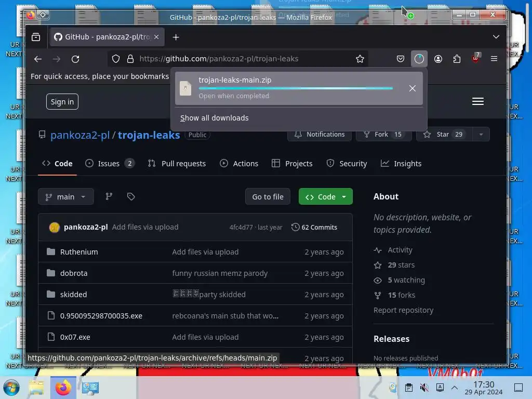Click the trojan-leaks-main.zip file icon

[x=185, y=88]
